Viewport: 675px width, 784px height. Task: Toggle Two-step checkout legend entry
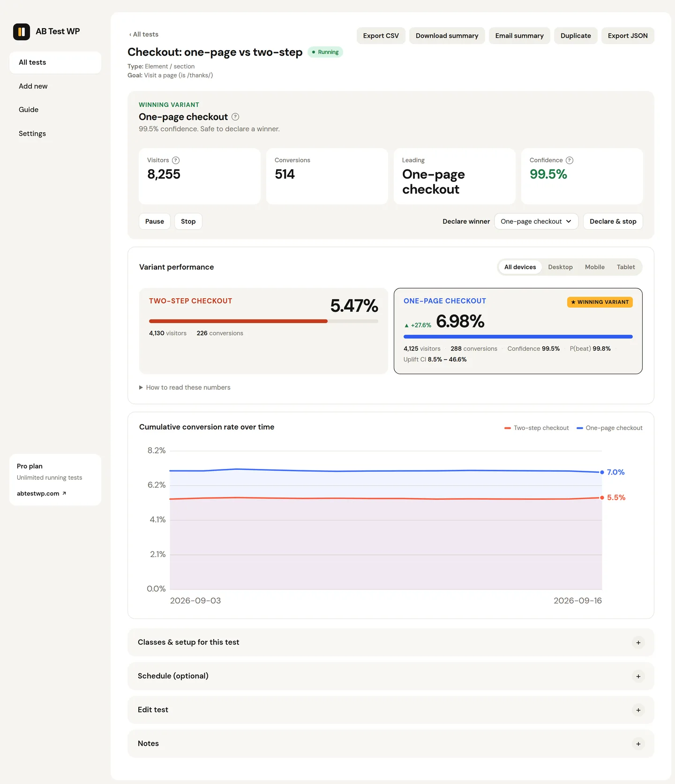click(537, 428)
